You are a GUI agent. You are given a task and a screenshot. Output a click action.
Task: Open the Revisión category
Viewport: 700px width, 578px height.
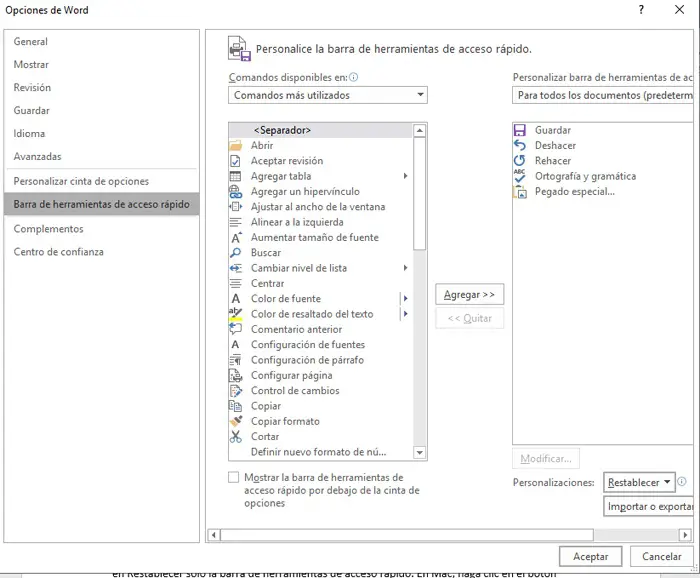pyautogui.click(x=102, y=87)
